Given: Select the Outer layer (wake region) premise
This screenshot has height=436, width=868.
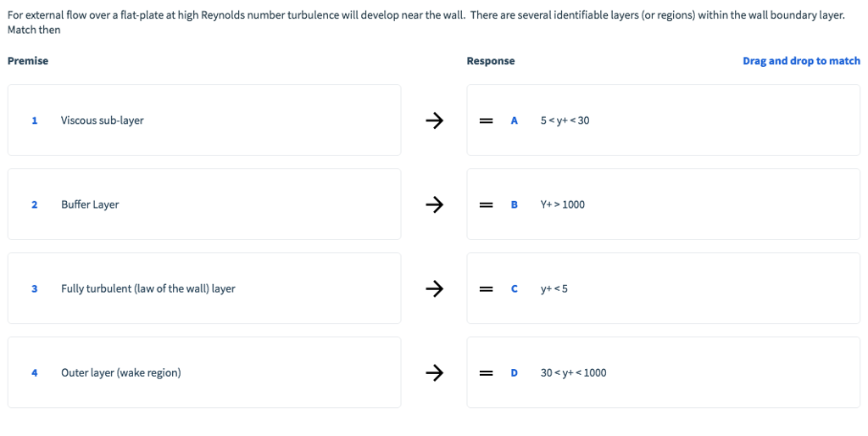Looking at the screenshot, I should point(203,372).
